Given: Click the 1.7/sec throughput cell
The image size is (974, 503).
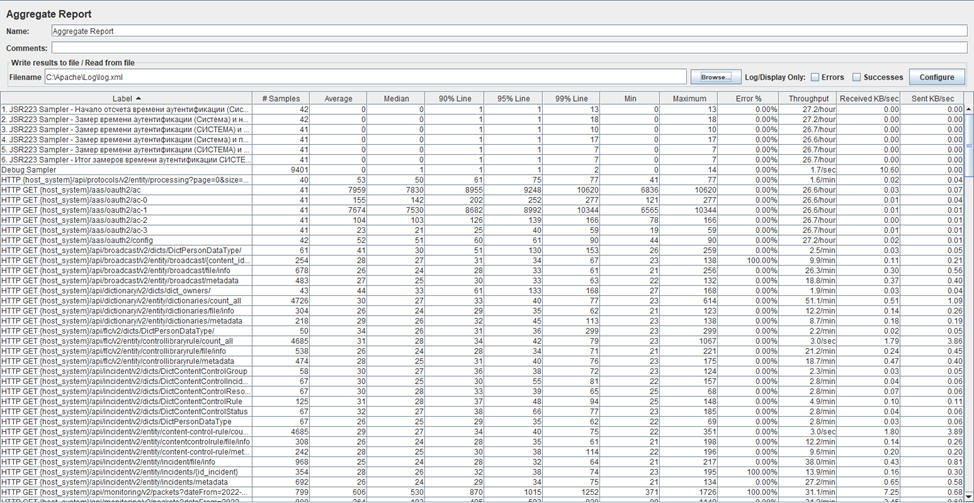Looking at the screenshot, I should tap(808, 170).
